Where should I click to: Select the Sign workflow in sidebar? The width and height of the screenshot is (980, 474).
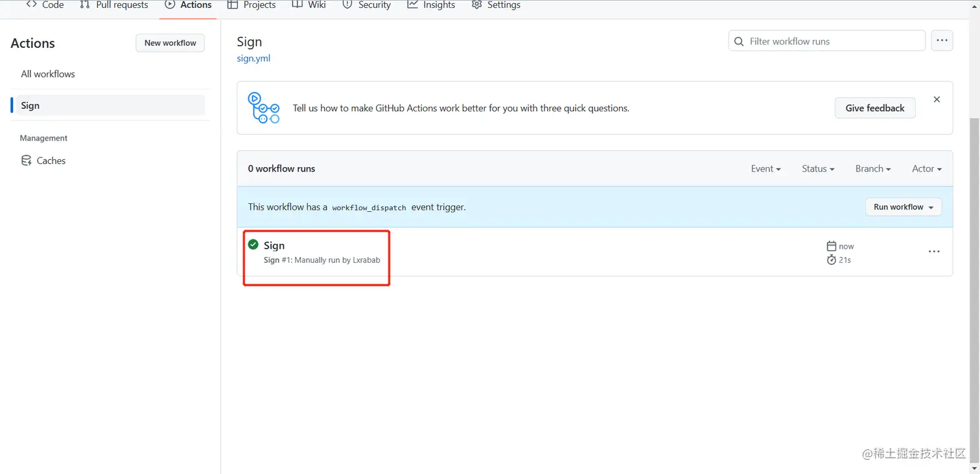[x=108, y=106]
